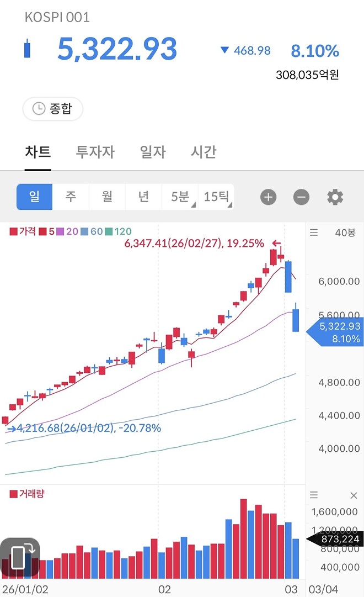Switch to the weekly (주) chart
Screen dimensions: 364x597
[71, 197]
